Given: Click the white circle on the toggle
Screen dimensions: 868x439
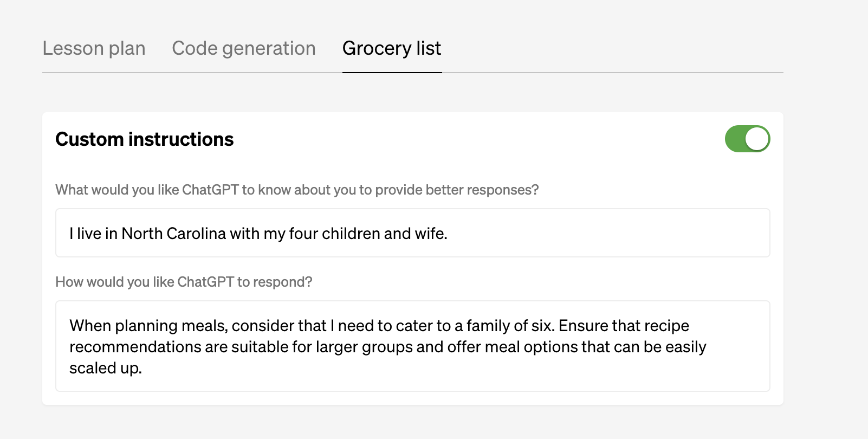Looking at the screenshot, I should [756, 139].
